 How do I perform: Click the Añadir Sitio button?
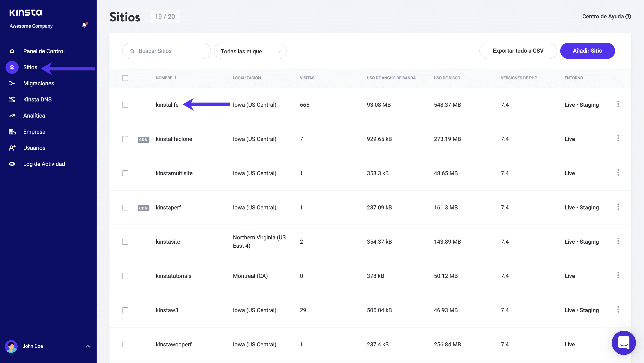587,51
